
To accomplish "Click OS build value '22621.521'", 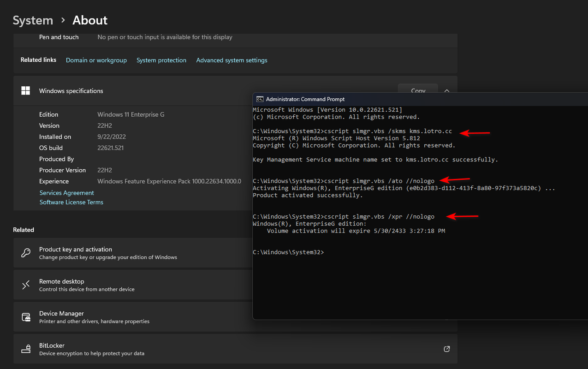I will (x=111, y=148).
